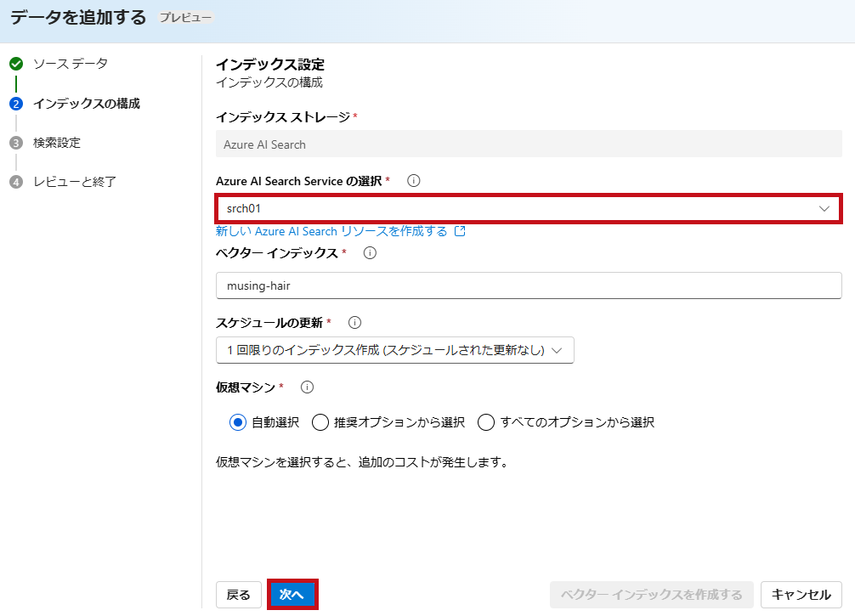Click the info icon beside ベクター インデックス
The height and width of the screenshot is (616, 855).
tap(370, 252)
